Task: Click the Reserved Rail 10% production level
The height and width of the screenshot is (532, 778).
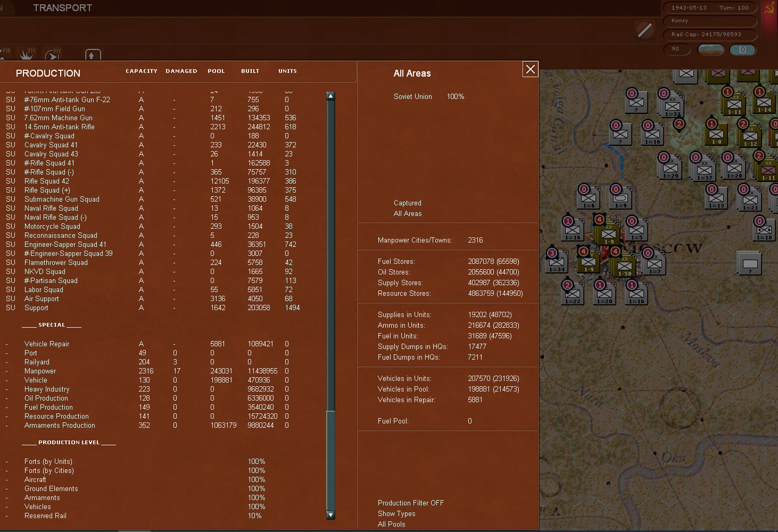Action: [x=136, y=516]
